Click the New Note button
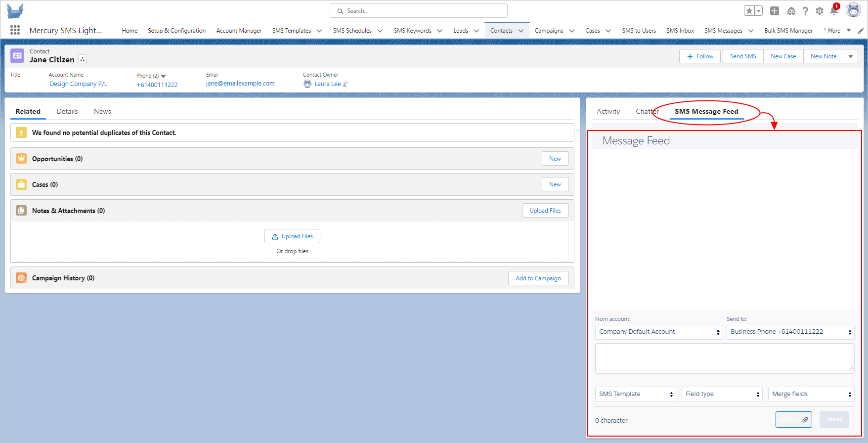Viewport: 868px width, 443px height. point(824,56)
